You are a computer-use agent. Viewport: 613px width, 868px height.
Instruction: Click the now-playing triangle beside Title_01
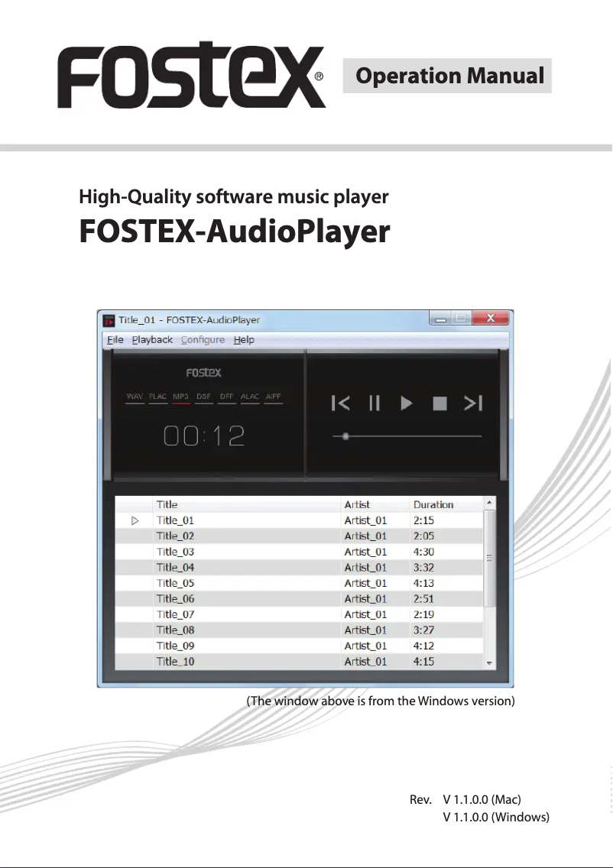pyautogui.click(x=135, y=520)
